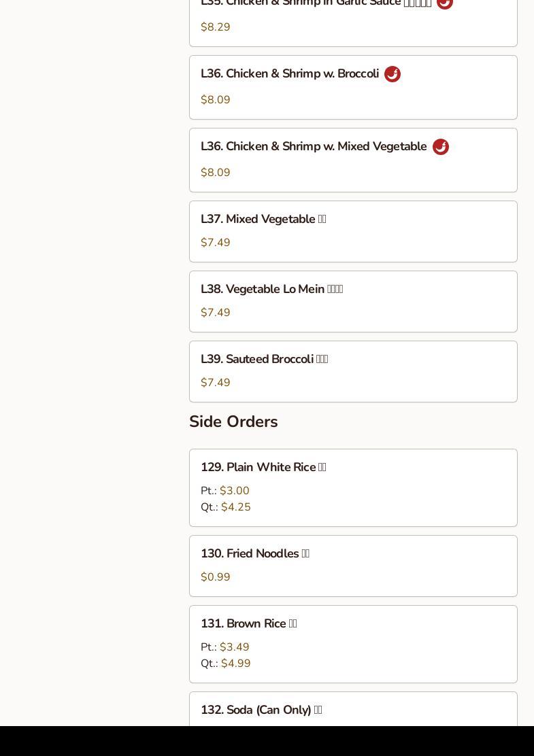Open L36 Chicken & Shrimp w. Broccoli item

pyautogui.click(x=353, y=87)
